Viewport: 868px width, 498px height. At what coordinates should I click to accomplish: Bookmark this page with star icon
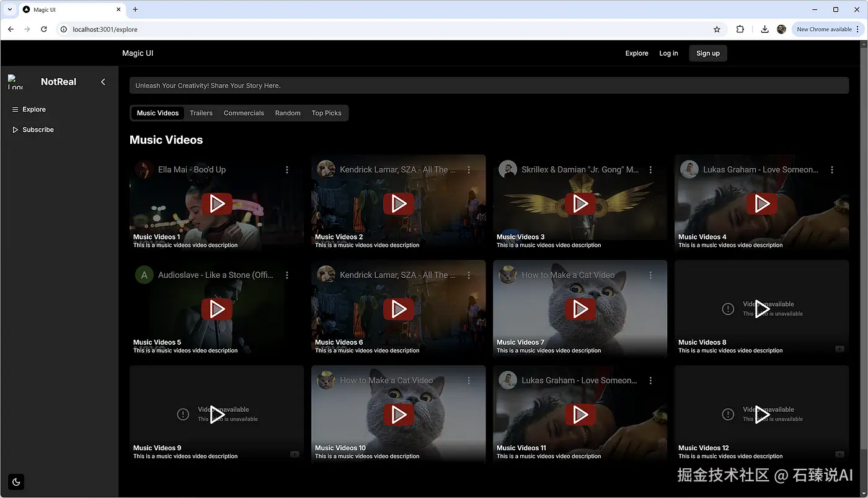717,29
